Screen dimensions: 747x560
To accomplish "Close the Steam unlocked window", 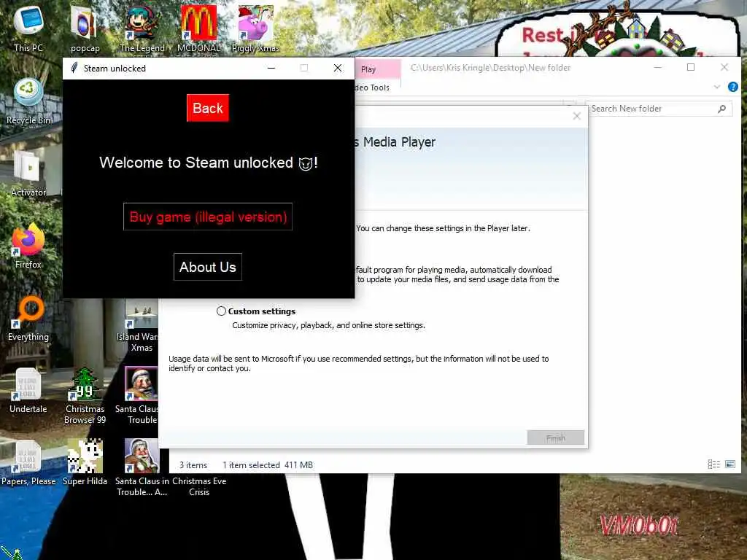I will tap(338, 68).
